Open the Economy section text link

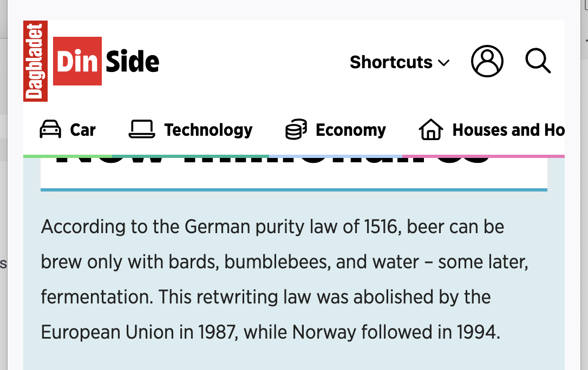pyautogui.click(x=350, y=130)
